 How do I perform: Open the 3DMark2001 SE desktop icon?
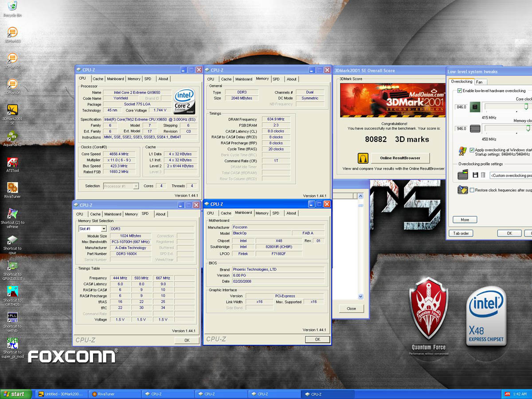(12, 110)
